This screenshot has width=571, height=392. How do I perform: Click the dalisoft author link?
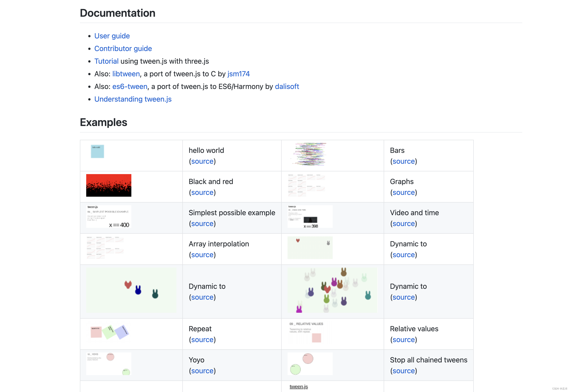[287, 86]
